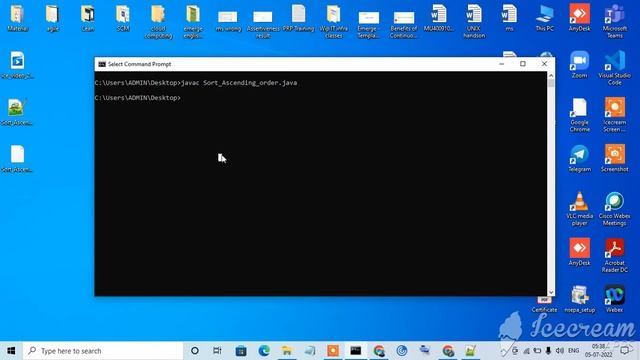Launch Microsoft Teams shortcut
640x360 pixels.
pos(615,21)
